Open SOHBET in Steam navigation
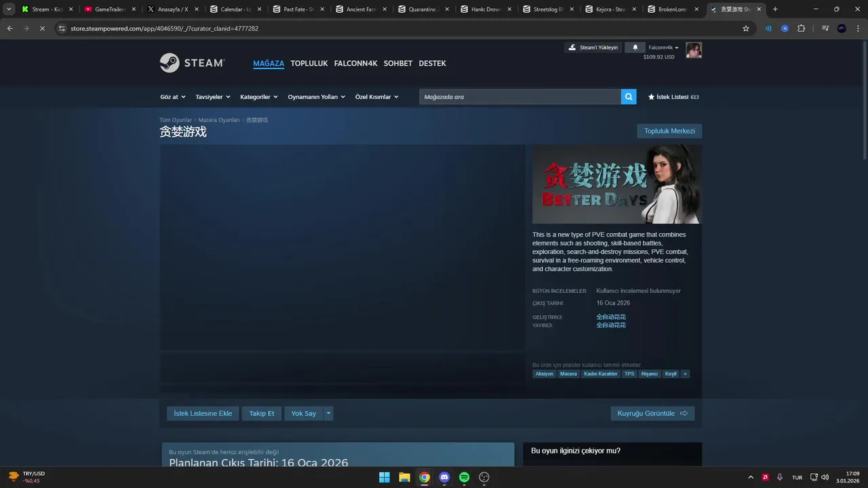 tap(398, 63)
